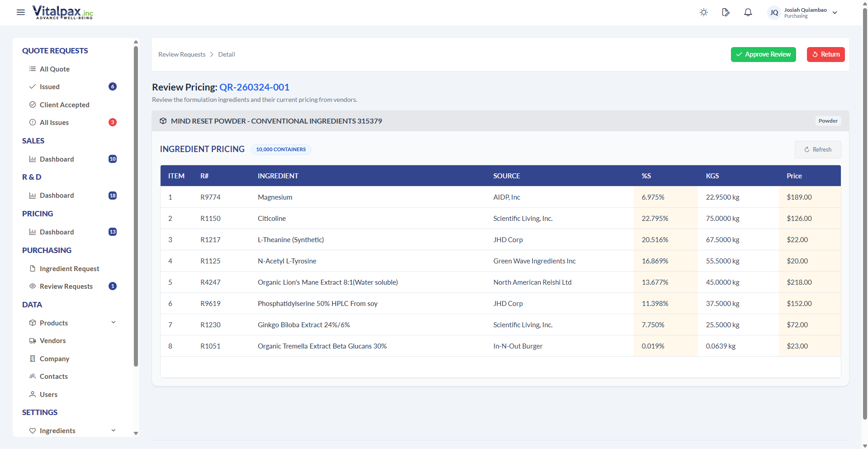The width and height of the screenshot is (868, 449).
Task: Click the Detail breadcrumb
Action: click(x=227, y=54)
